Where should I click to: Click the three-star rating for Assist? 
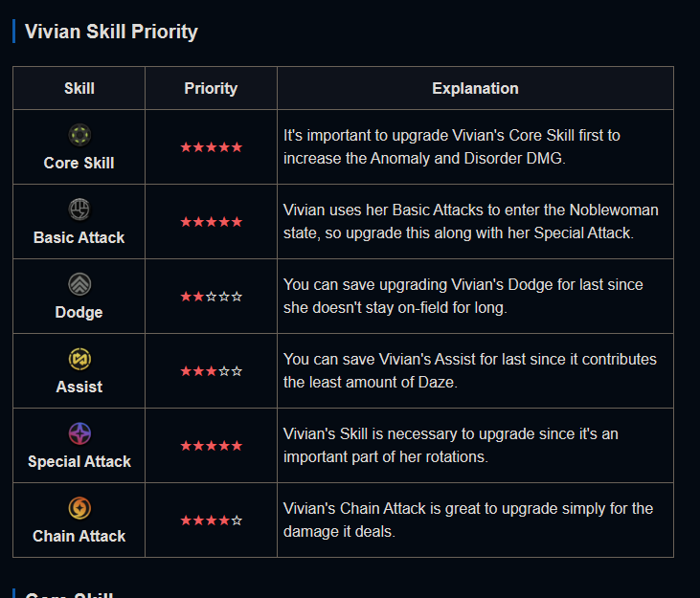pos(212,371)
